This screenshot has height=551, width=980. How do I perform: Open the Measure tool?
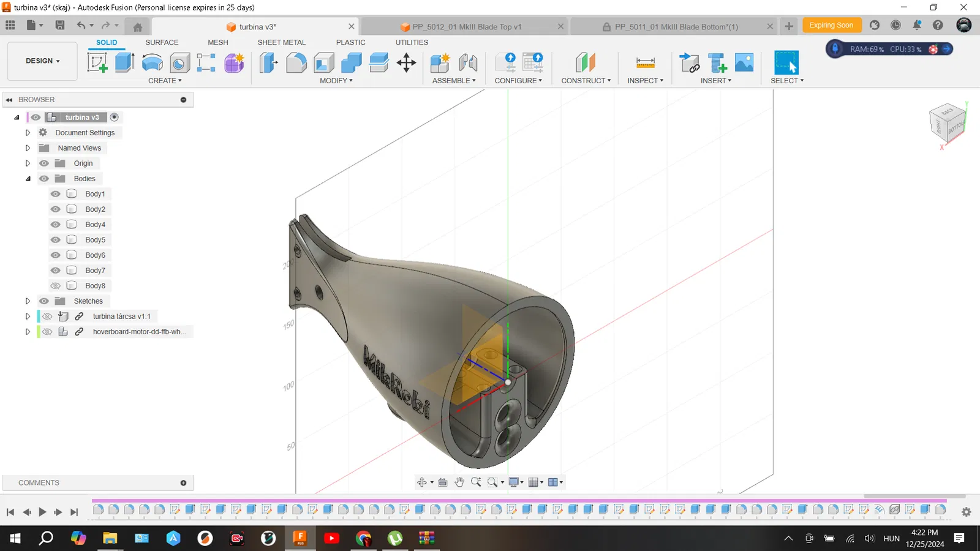tap(645, 62)
